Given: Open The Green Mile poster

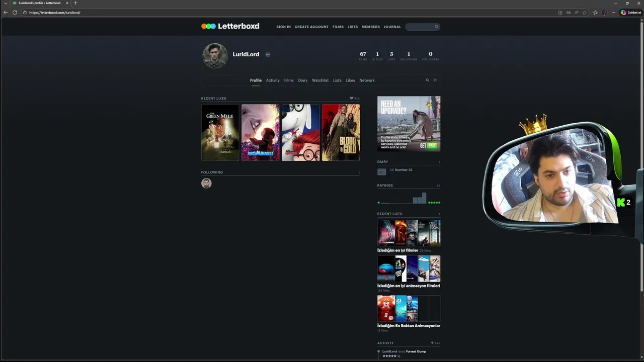Looking at the screenshot, I should [x=220, y=133].
